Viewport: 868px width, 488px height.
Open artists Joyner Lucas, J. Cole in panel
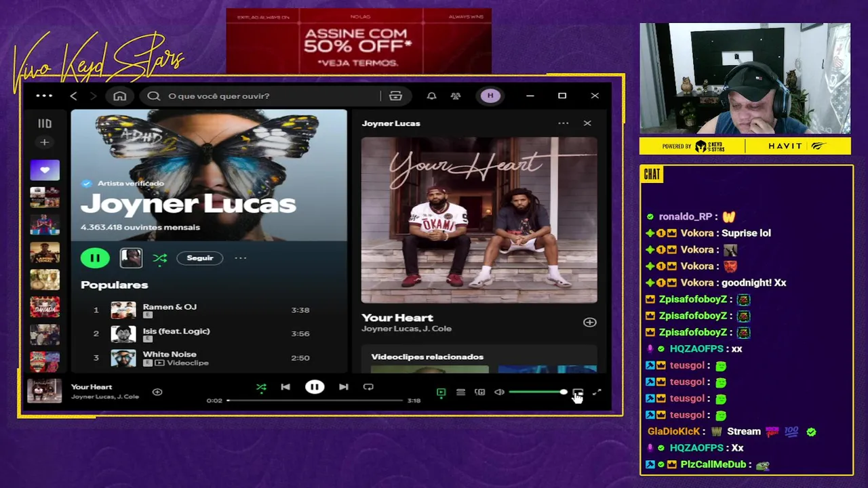click(x=406, y=329)
